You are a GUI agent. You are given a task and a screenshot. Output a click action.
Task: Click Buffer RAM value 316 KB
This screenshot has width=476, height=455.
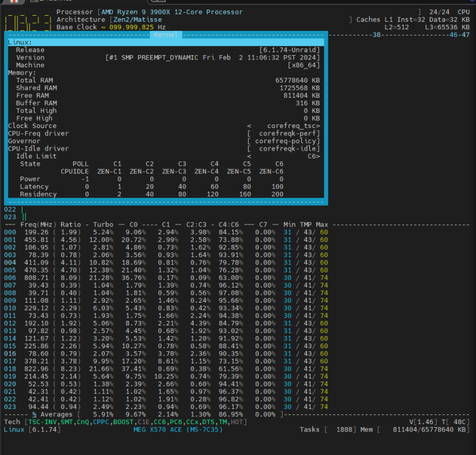pos(307,103)
